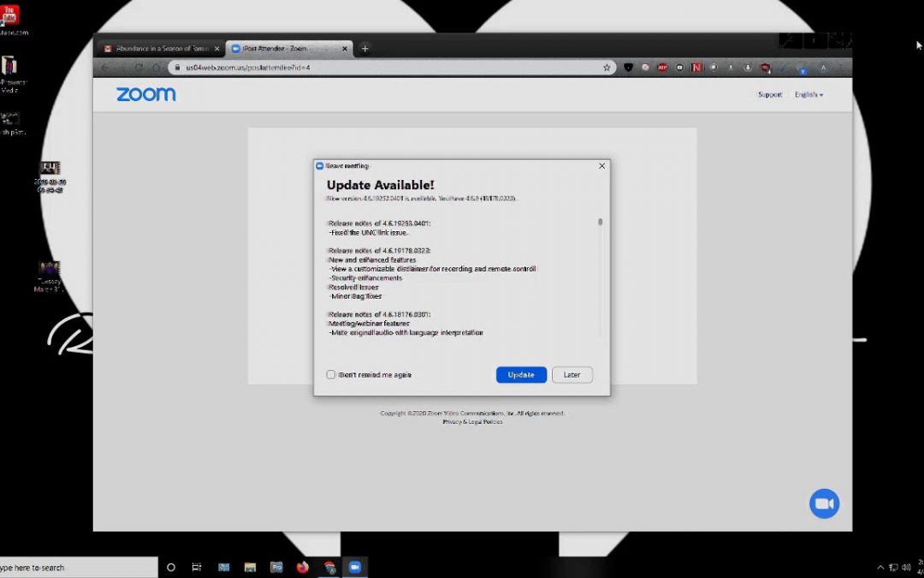This screenshot has width=924, height=578.
Task: Open a new browser tab
Action: click(364, 48)
